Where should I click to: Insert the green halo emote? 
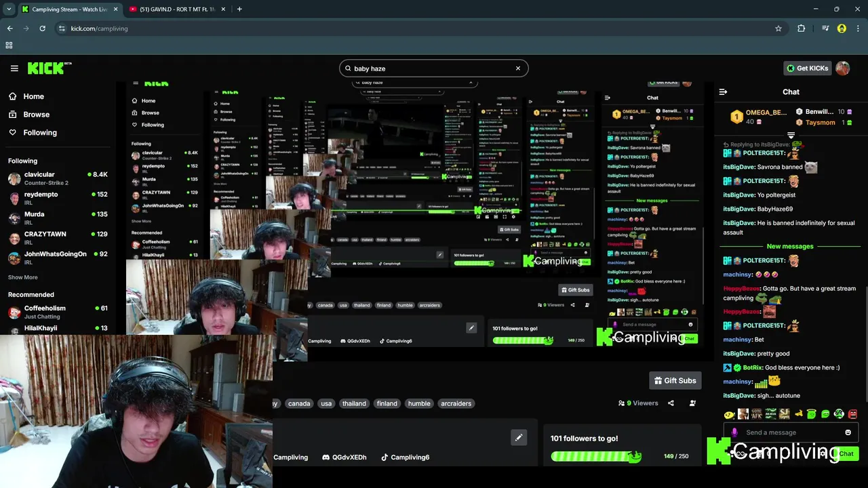[x=811, y=413]
